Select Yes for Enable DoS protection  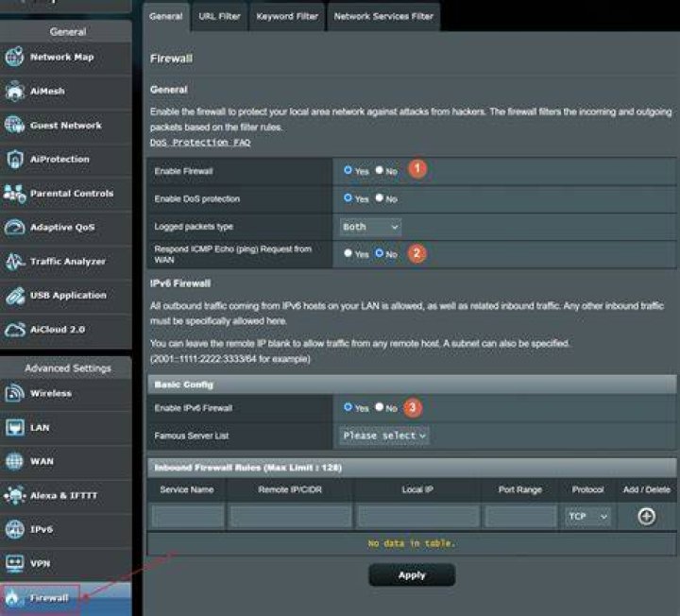(x=348, y=197)
